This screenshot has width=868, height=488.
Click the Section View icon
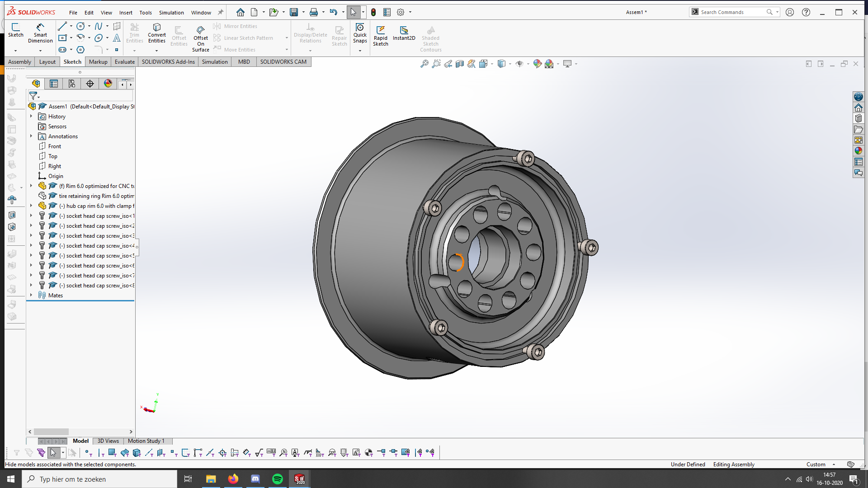460,64
